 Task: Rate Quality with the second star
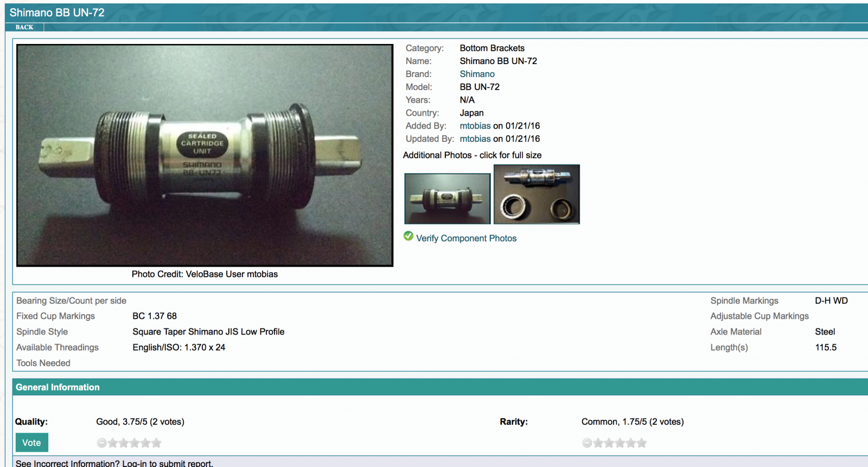point(124,443)
